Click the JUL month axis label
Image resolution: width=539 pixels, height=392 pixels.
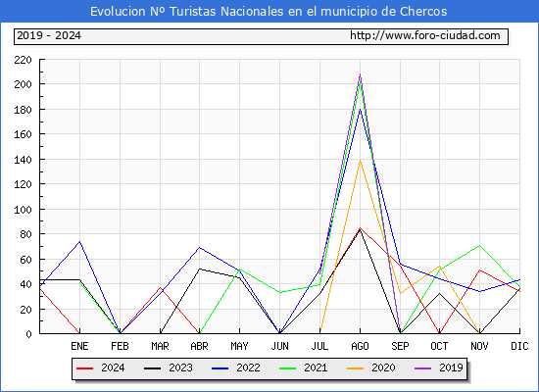[319, 346]
